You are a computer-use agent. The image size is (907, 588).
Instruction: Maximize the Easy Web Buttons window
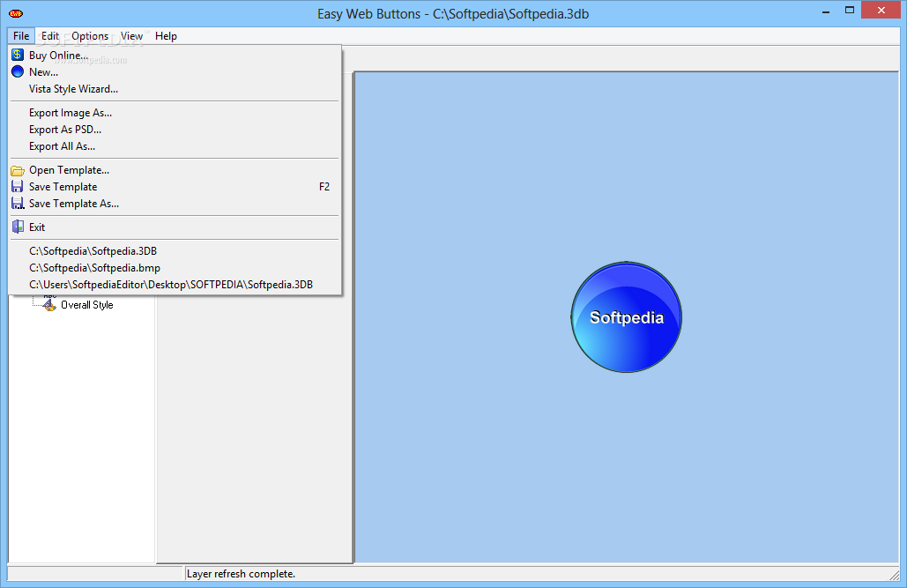point(849,11)
